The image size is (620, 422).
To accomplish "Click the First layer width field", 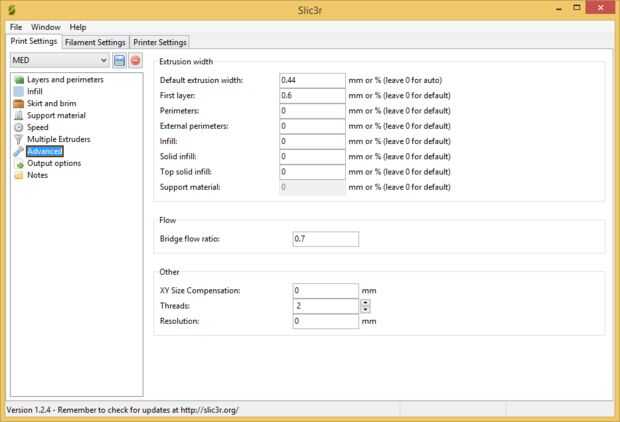I will 312,95.
